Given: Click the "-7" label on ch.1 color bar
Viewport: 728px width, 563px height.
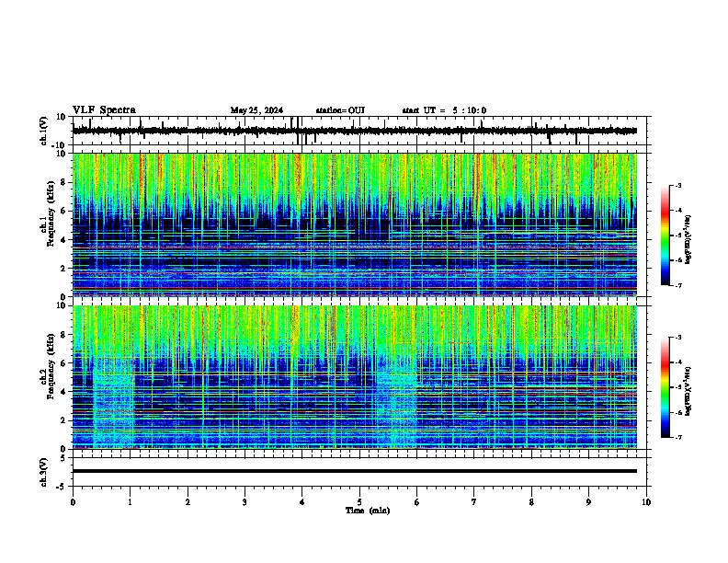Looking at the screenshot, I should (678, 285).
